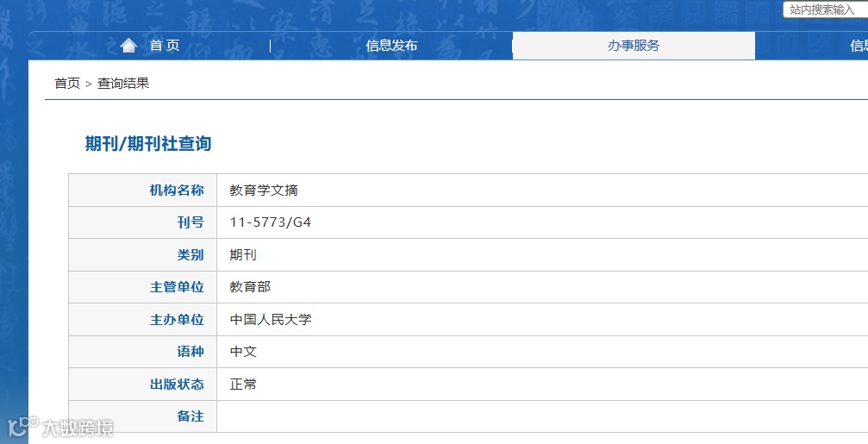This screenshot has height=444, width=868.
Task: Click the 查询结果 breadcrumb text
Action: point(123,84)
